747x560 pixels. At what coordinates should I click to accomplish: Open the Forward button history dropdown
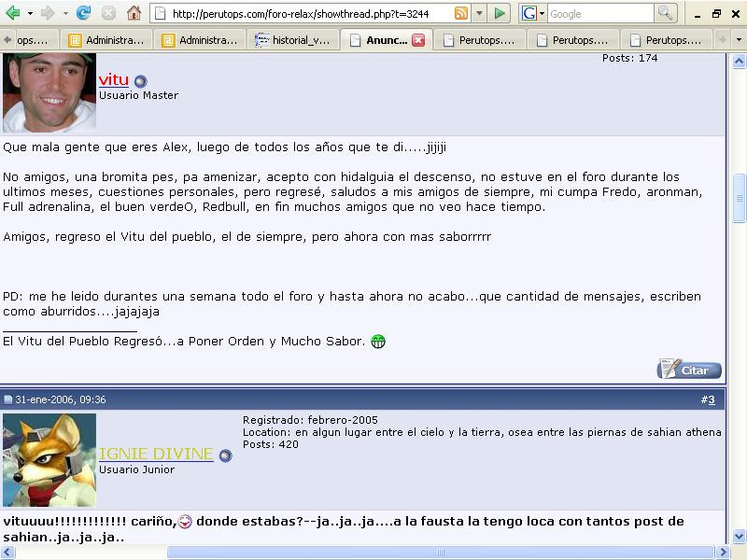point(65,14)
